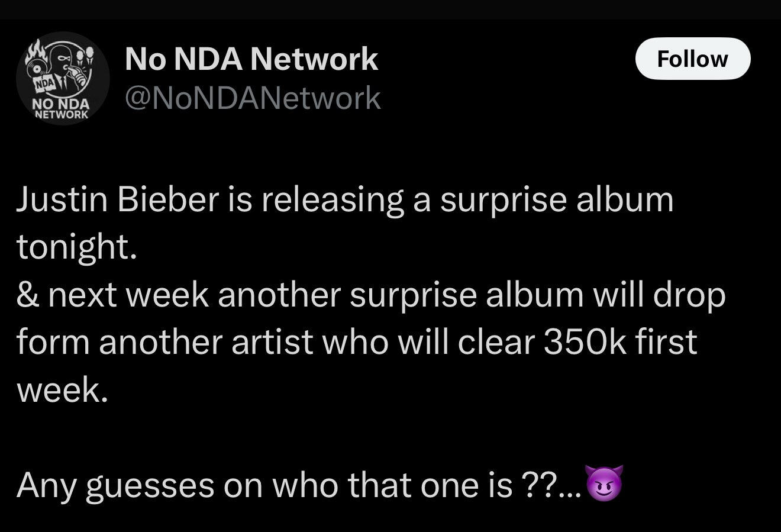Click the No NDA Network profile avatar
This screenshot has width=781, height=532.
click(62, 77)
